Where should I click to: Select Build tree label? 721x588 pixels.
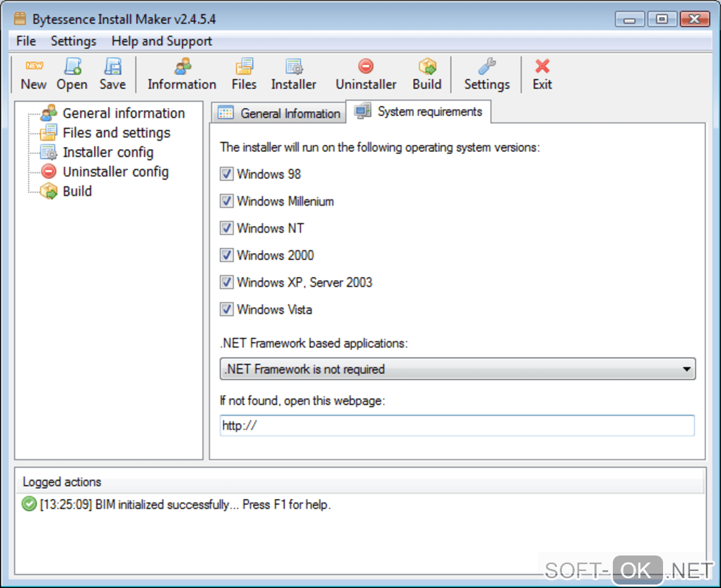pyautogui.click(x=77, y=191)
